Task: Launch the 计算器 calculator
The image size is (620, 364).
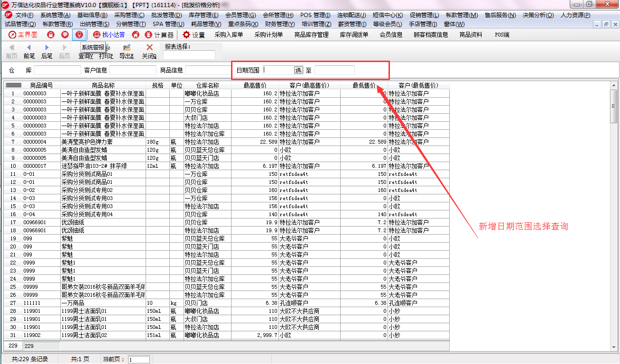Action: coord(159,35)
